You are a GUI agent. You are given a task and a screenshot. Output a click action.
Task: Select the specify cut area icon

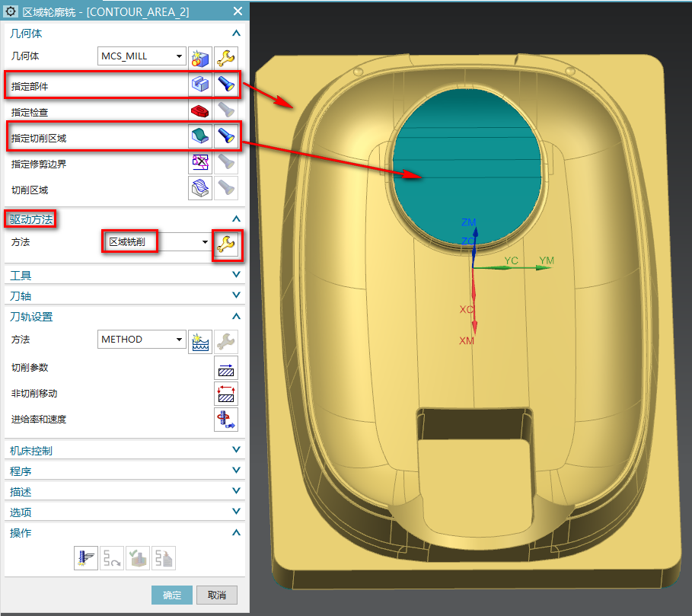(200, 136)
